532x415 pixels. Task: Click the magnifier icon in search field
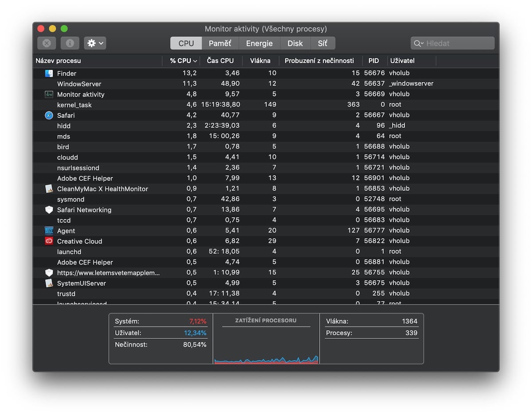click(418, 43)
